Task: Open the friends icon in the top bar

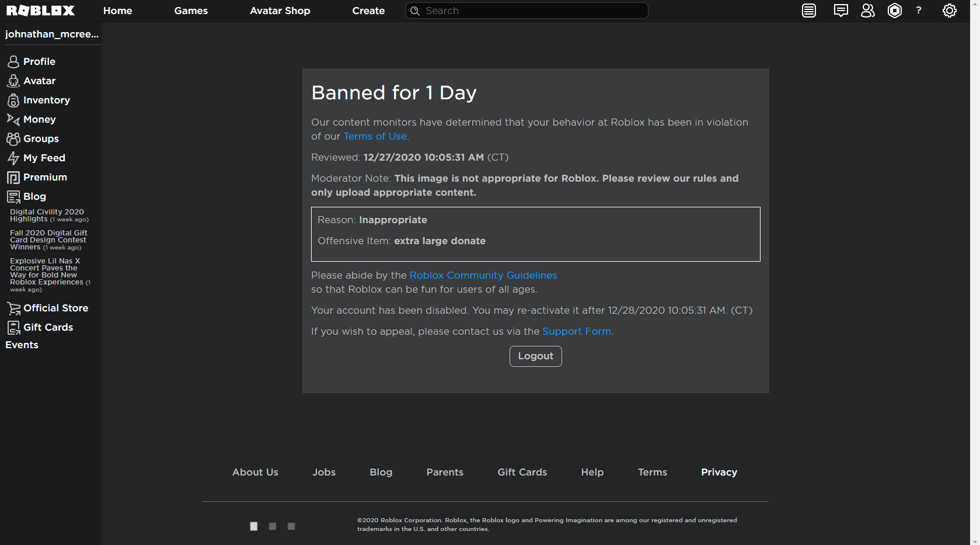Action: pos(868,11)
